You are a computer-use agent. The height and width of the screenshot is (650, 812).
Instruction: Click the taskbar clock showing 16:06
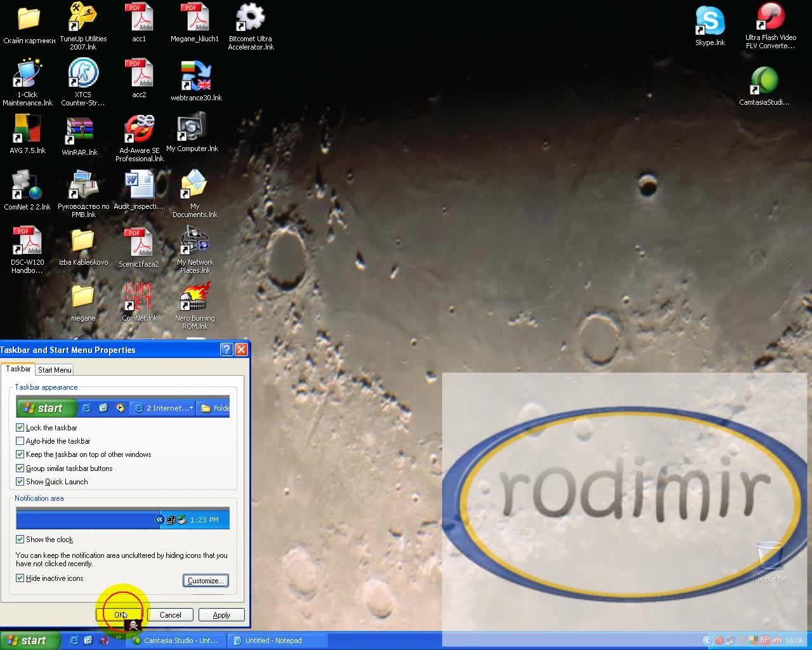(794, 640)
